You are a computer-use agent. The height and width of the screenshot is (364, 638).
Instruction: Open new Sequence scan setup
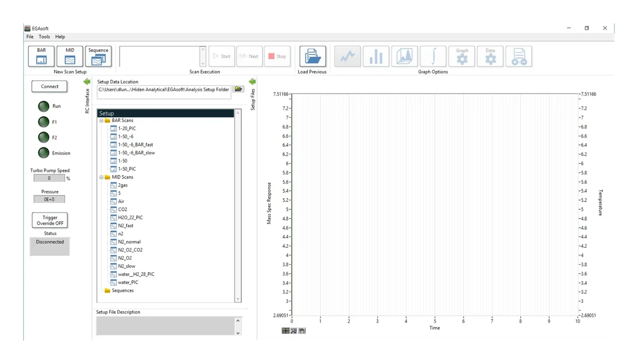[98, 56]
